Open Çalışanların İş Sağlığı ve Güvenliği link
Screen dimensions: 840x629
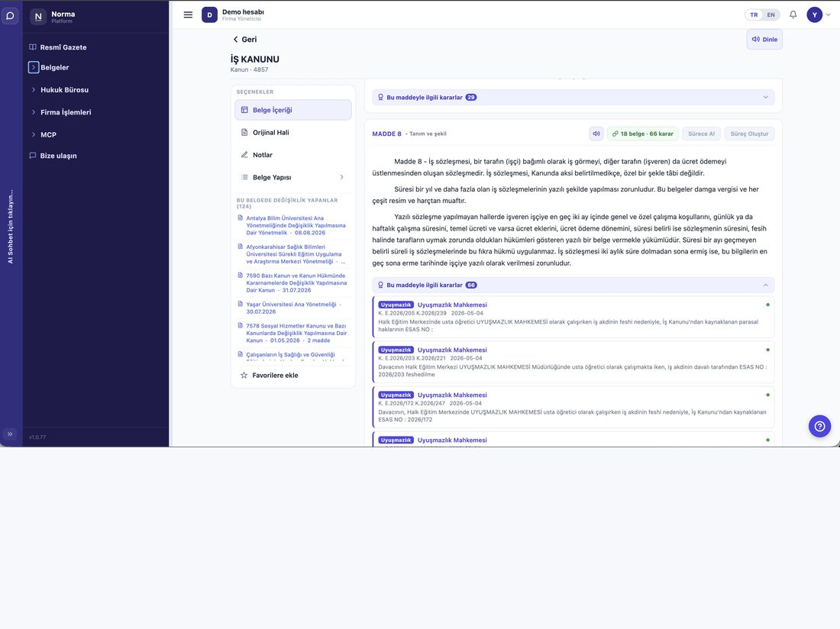(290, 354)
